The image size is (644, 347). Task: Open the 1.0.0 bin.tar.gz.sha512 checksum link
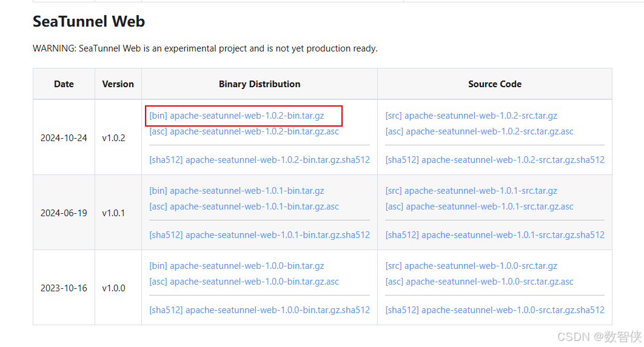(x=259, y=310)
